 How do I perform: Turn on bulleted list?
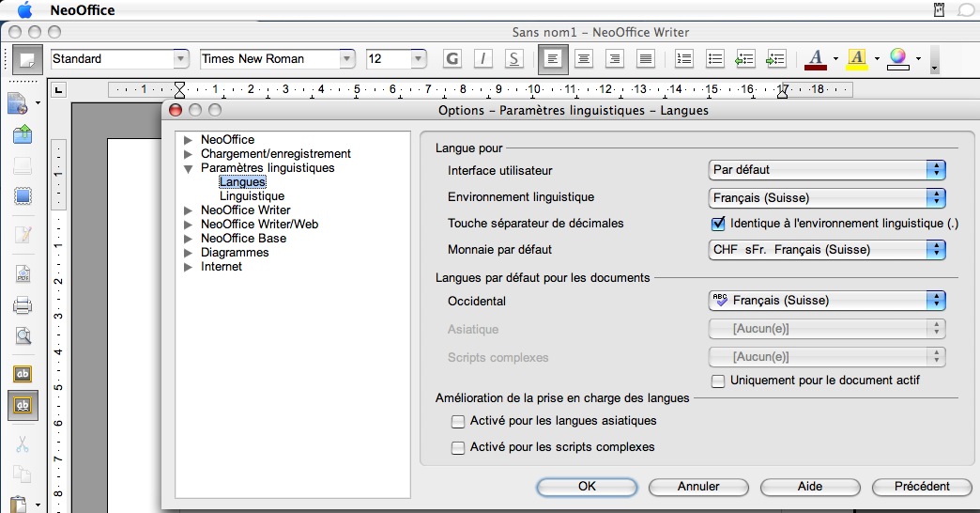tap(715, 59)
